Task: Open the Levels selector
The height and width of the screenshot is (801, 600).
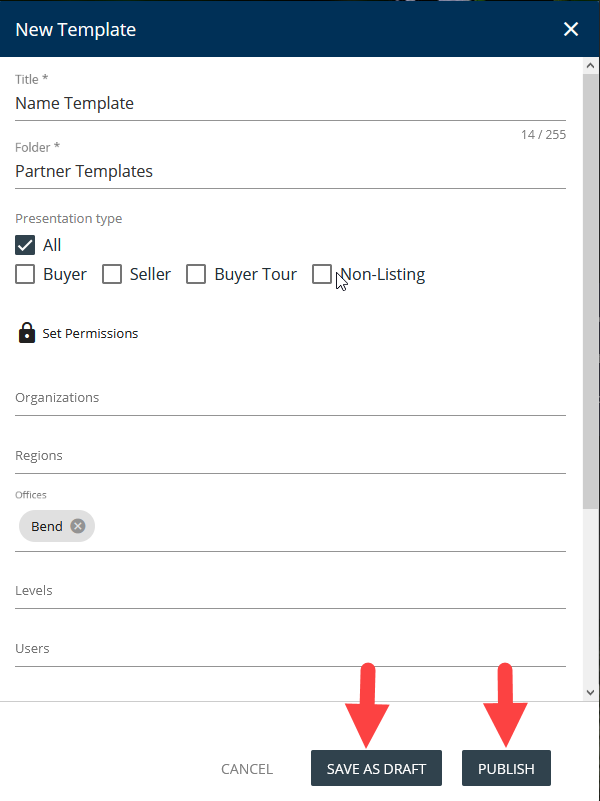Action: pyautogui.click(x=290, y=591)
